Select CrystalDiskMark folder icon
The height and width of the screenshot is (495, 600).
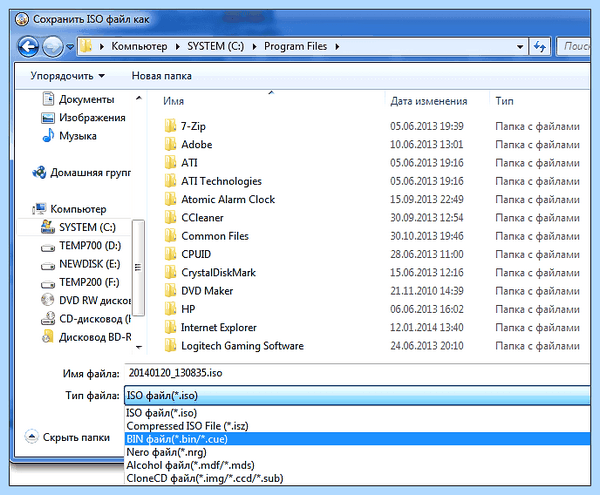pos(170,272)
